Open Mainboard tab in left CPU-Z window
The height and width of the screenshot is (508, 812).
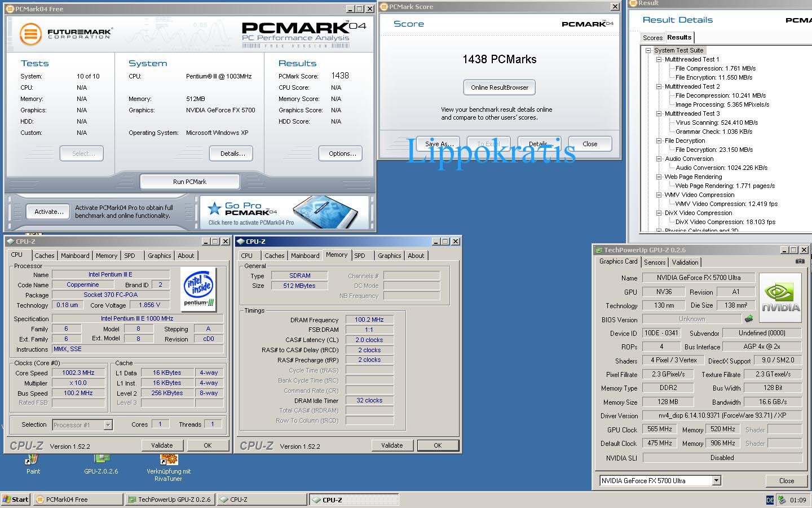[75, 256]
